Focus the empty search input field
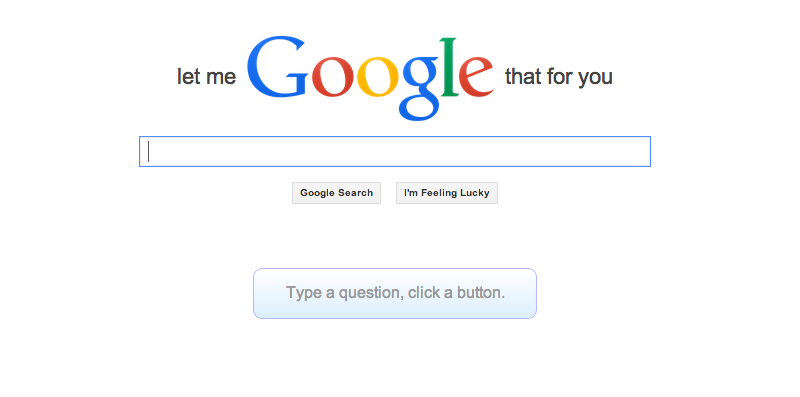800x397 pixels. [x=395, y=152]
